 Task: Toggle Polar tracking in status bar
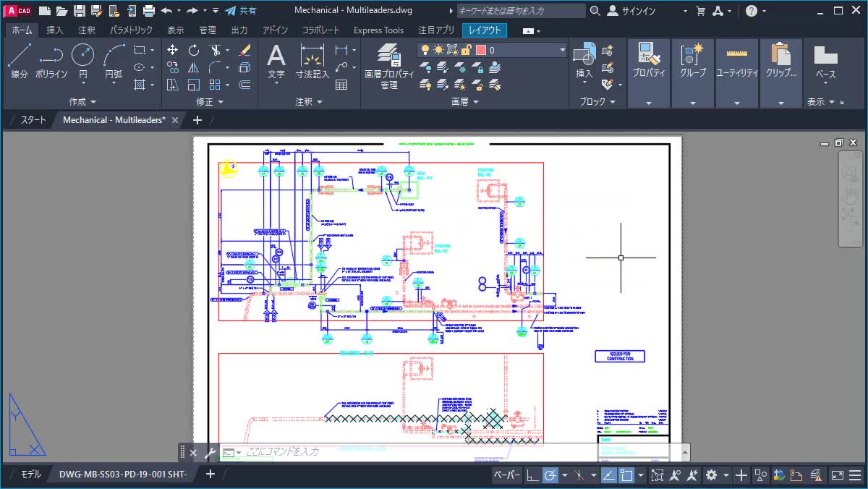[x=550, y=475]
